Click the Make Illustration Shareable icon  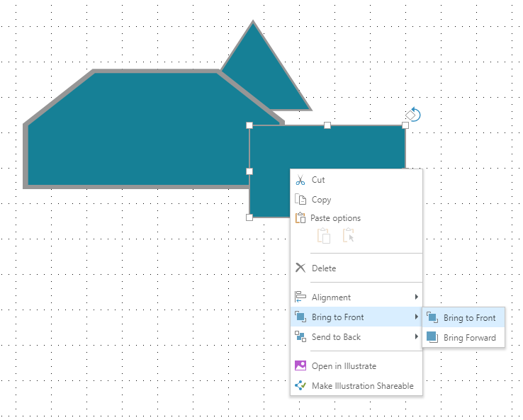[300, 386]
